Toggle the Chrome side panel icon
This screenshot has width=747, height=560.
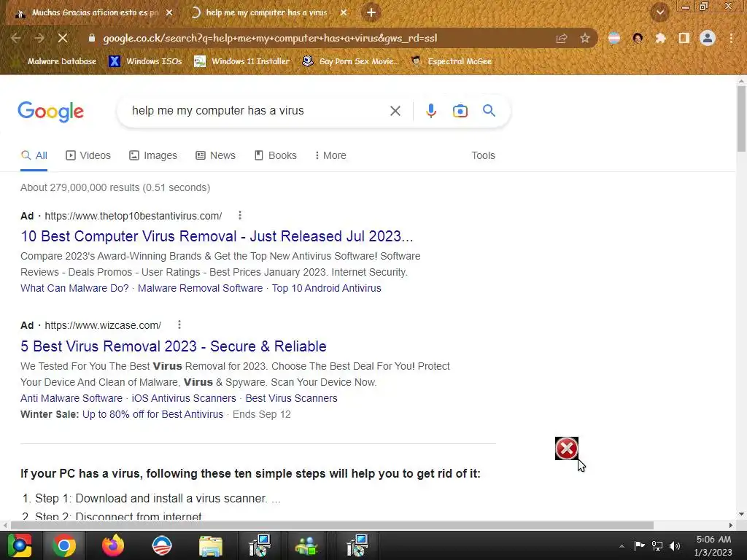click(x=684, y=38)
